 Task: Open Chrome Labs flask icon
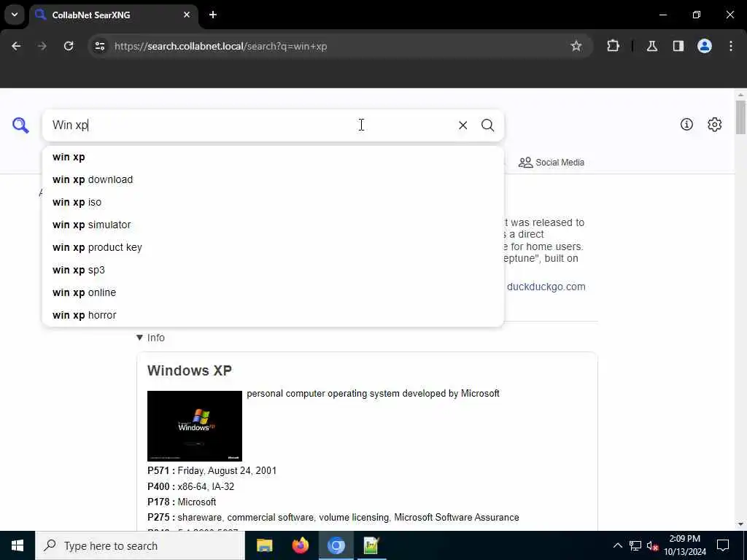[652, 46]
